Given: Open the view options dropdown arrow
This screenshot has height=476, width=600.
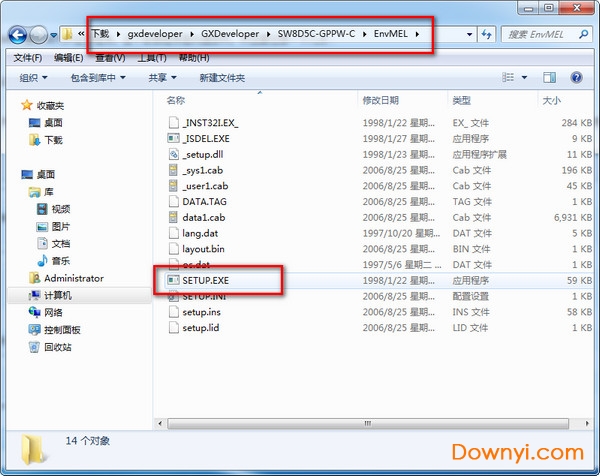Looking at the screenshot, I should point(524,78).
